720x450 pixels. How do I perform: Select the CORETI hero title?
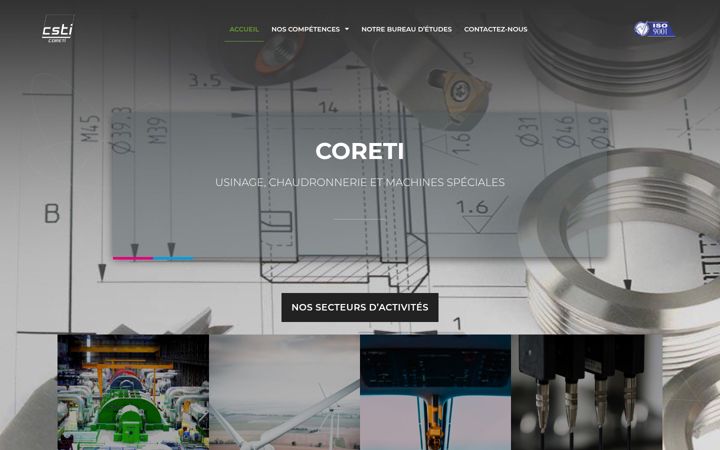(x=360, y=151)
